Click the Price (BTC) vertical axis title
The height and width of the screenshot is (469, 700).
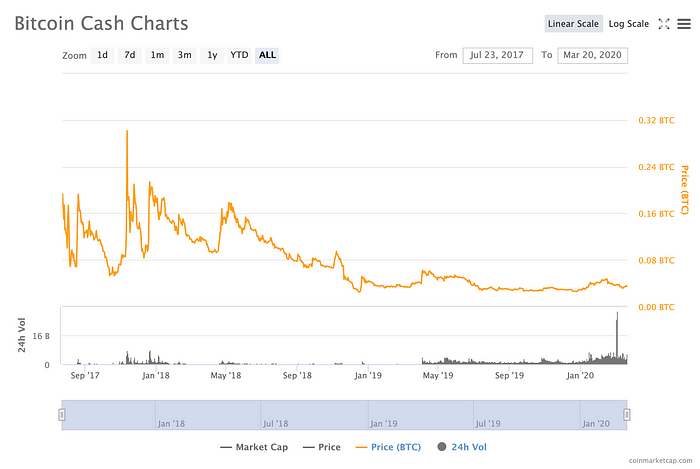[x=684, y=190]
